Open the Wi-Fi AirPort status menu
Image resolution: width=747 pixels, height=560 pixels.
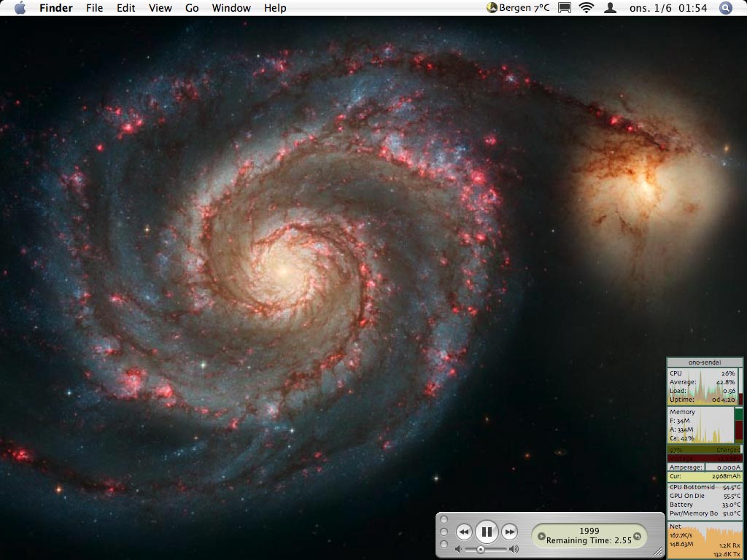pyautogui.click(x=587, y=7)
